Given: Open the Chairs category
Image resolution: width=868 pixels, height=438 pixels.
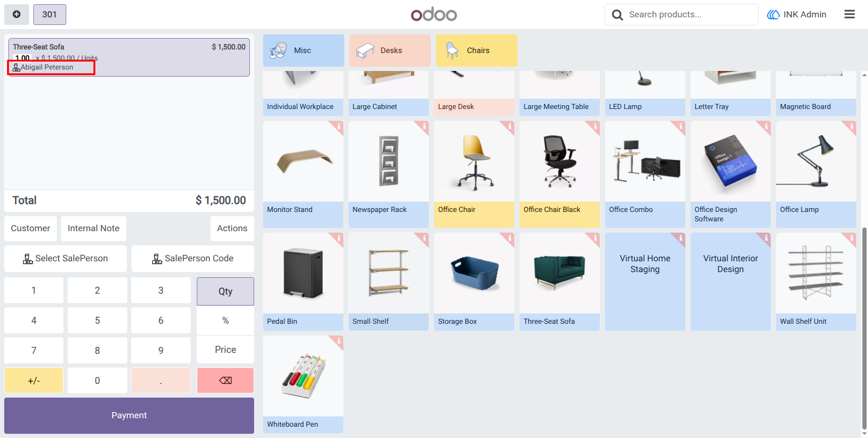Looking at the screenshot, I should tap(476, 50).
